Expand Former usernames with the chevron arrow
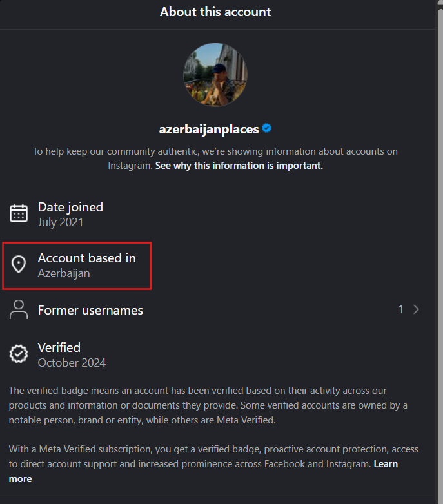The height and width of the screenshot is (504, 443). tap(416, 309)
